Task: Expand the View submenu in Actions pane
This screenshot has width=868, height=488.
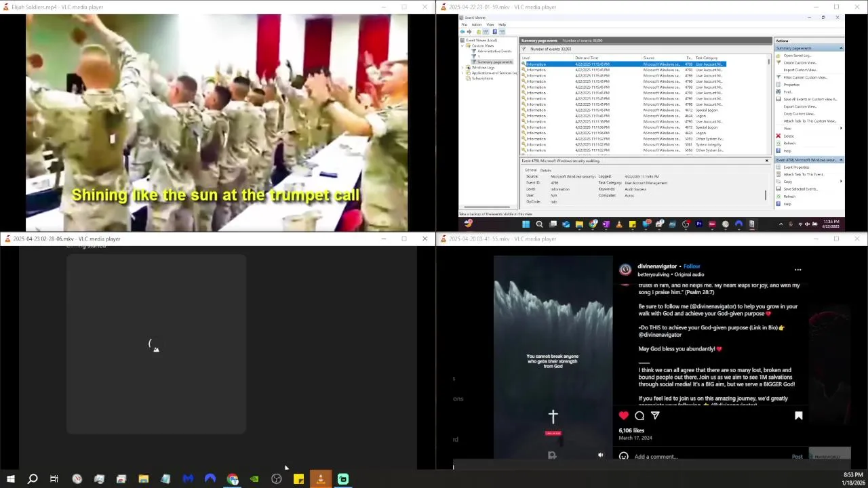Action: coord(842,128)
